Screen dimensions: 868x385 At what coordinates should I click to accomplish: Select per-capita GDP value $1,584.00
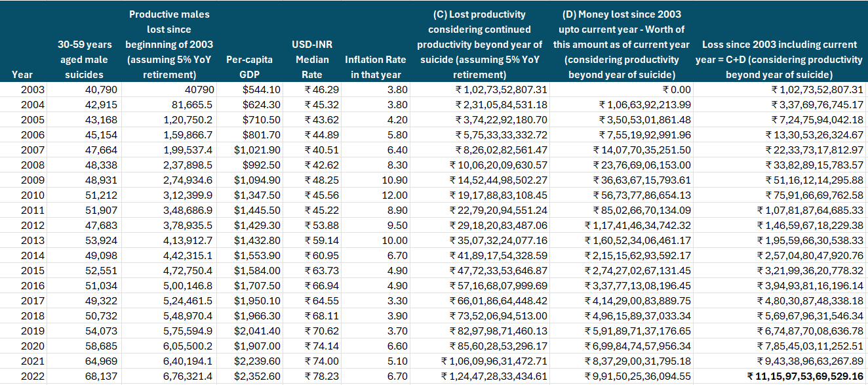[x=257, y=271]
